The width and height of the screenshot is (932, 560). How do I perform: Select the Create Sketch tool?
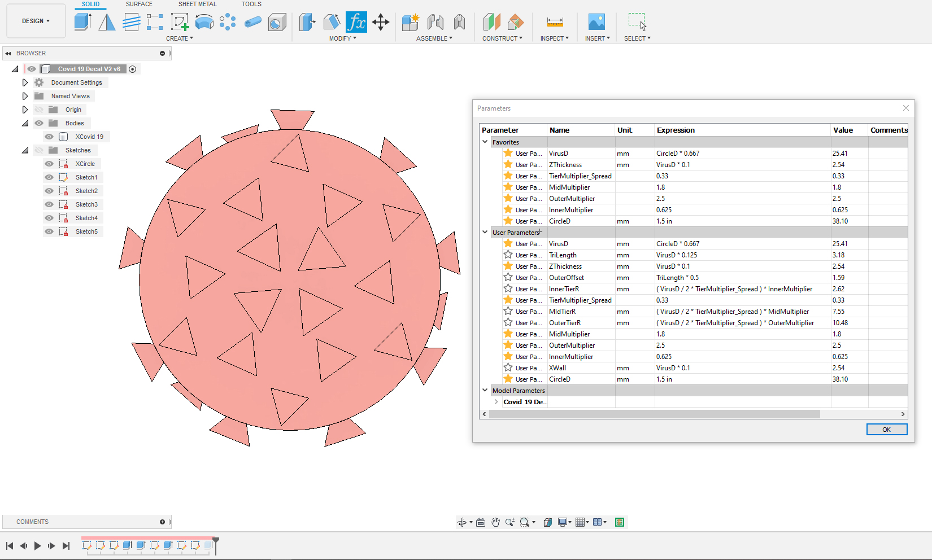click(x=180, y=22)
